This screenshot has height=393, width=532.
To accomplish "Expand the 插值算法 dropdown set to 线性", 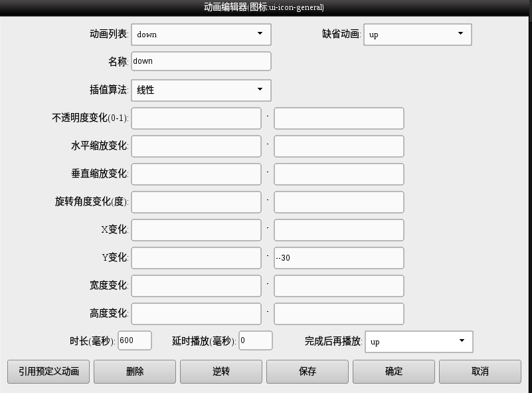I will 201,90.
